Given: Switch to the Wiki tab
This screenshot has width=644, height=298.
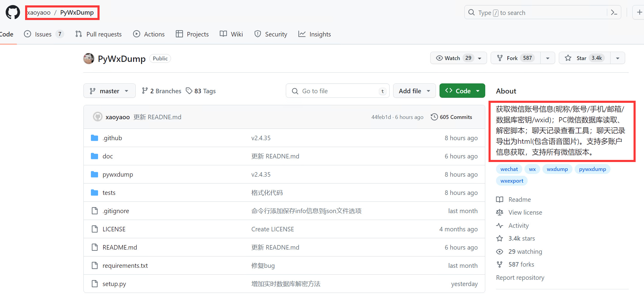Looking at the screenshot, I should tap(231, 34).
